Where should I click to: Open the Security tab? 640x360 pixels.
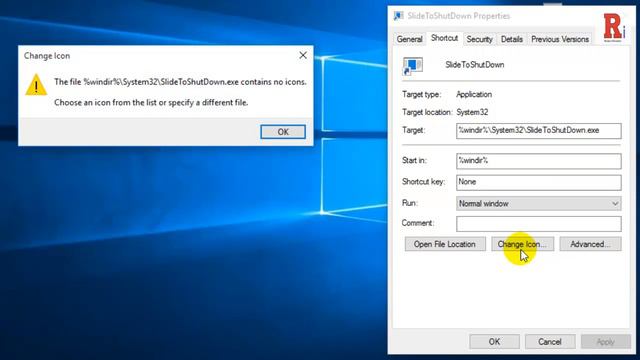[479, 39]
